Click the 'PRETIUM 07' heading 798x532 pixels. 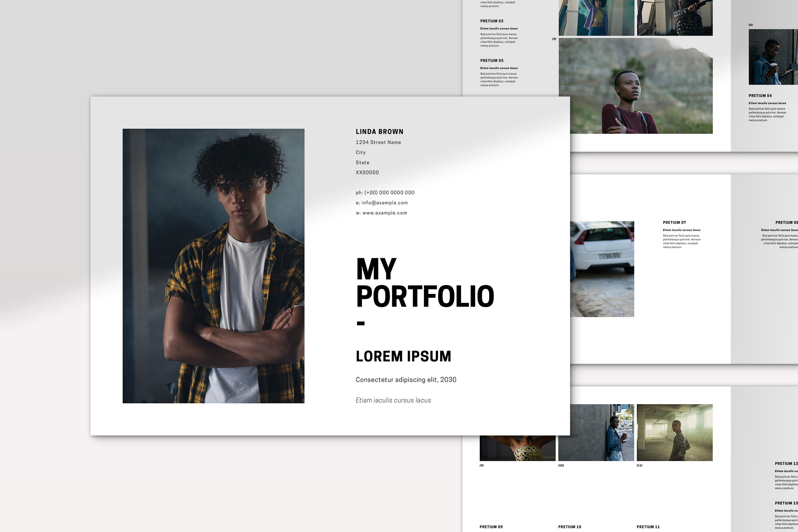coord(674,223)
